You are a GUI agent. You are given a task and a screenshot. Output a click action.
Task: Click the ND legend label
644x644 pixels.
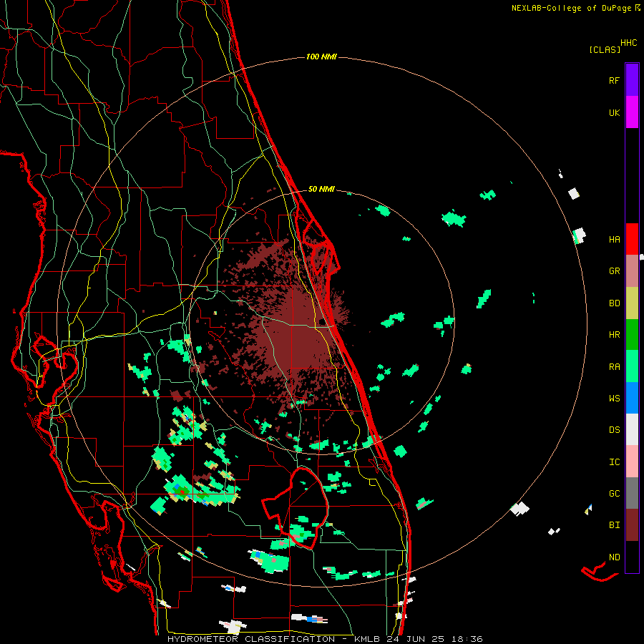614,557
